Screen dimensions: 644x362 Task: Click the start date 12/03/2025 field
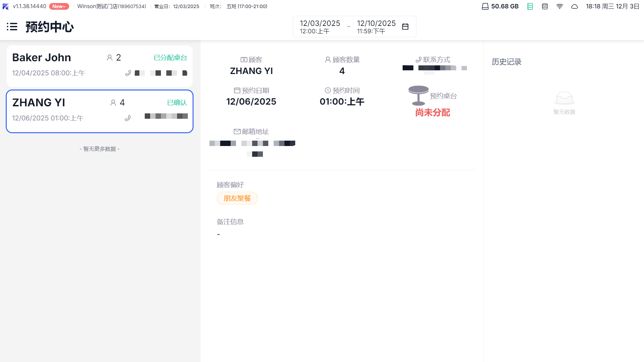coord(320,27)
